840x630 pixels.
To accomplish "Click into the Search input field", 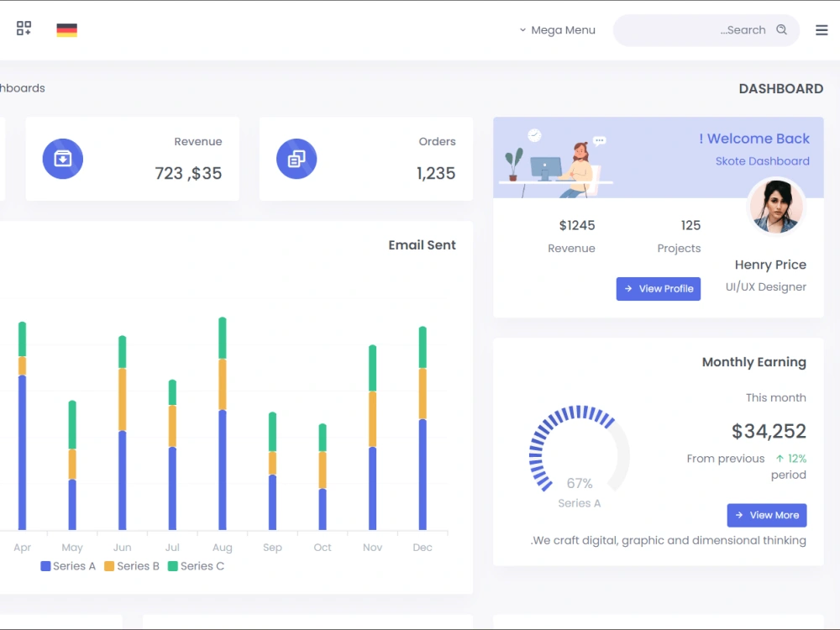I will click(x=706, y=30).
